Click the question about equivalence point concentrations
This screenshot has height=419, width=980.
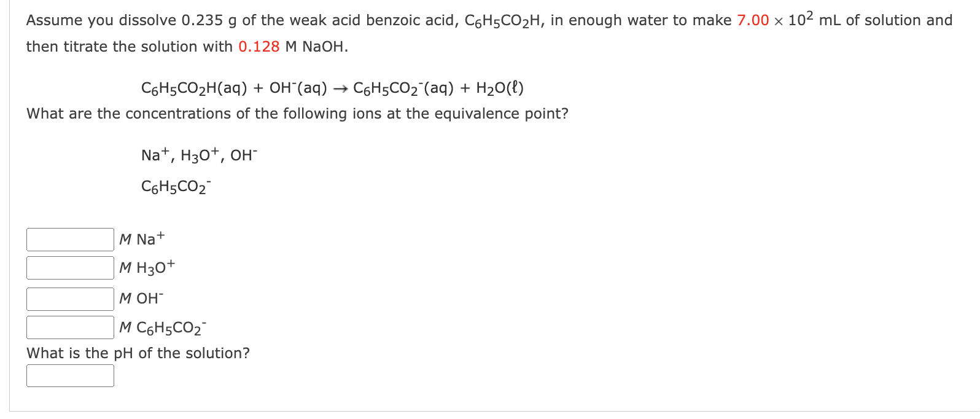pos(297,114)
